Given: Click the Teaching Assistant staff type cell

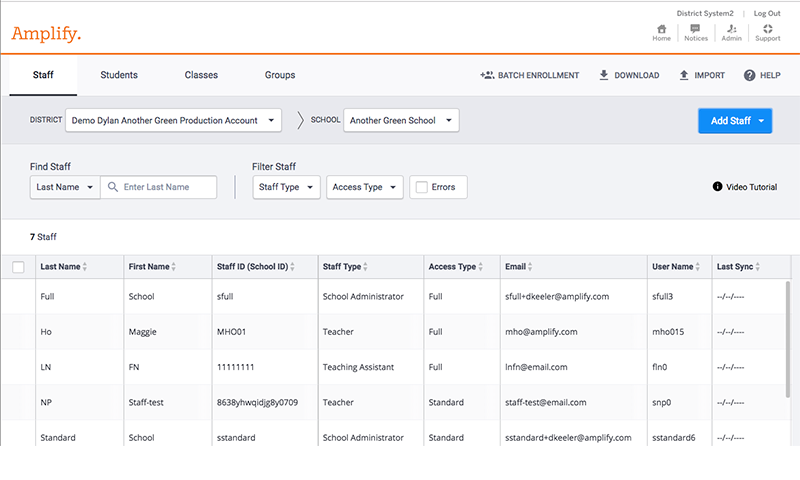Looking at the screenshot, I should click(x=358, y=367).
